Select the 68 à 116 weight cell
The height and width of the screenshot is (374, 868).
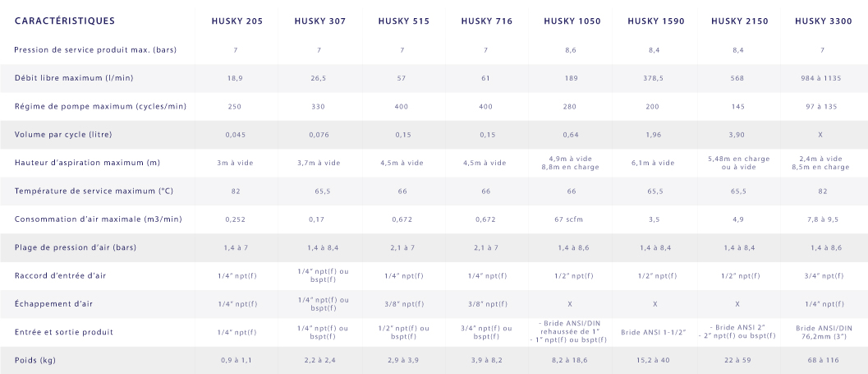click(823, 360)
